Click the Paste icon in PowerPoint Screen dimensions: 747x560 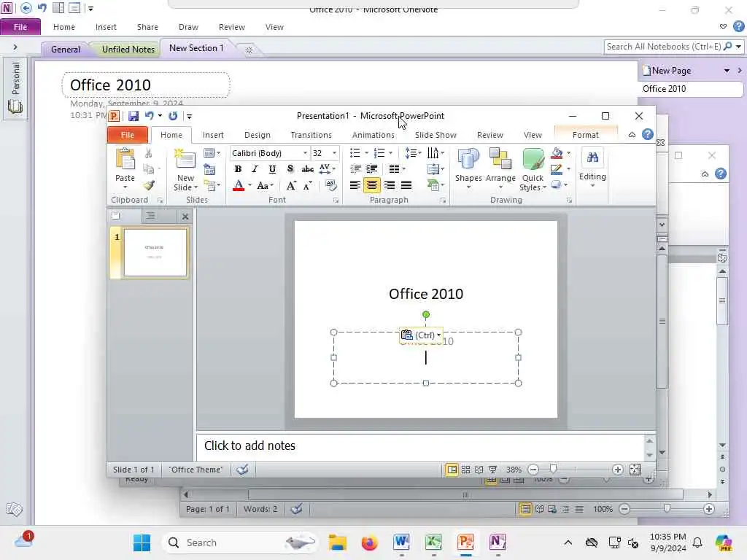click(x=125, y=160)
